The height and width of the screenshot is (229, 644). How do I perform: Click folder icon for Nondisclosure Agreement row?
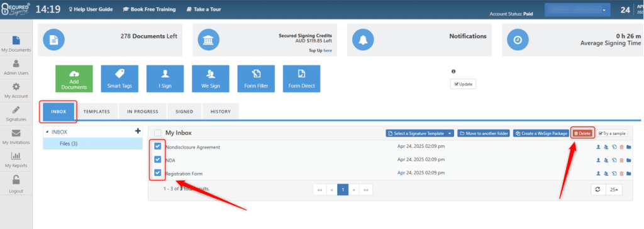(x=629, y=147)
